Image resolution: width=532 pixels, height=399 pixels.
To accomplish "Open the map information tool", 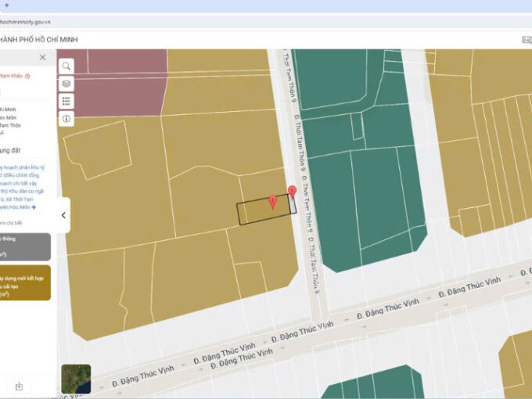I will click(66, 119).
